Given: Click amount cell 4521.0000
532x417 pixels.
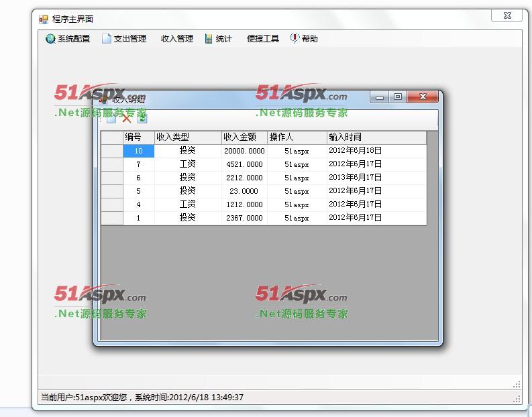Looking at the screenshot, I should tap(244, 164).
